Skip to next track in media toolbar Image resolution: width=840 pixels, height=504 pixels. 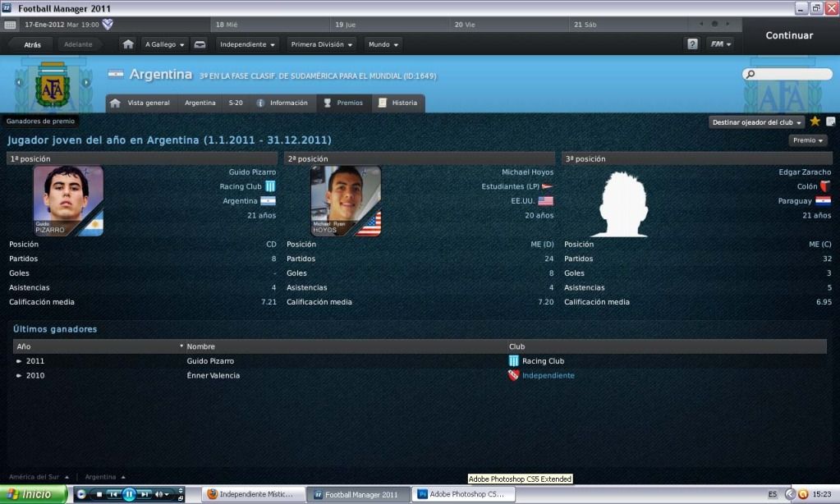pyautogui.click(x=145, y=494)
